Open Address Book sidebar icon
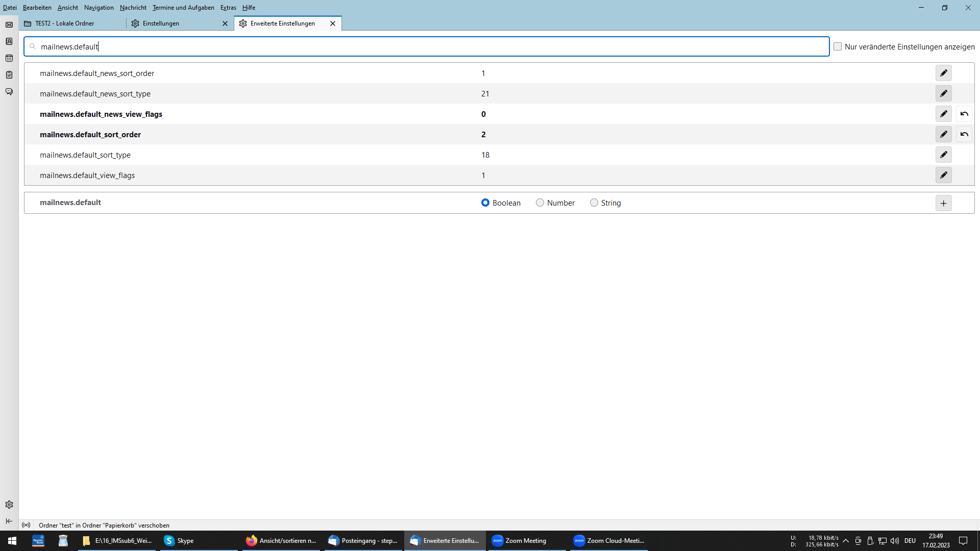Screen dimensions: 980x551 click(9, 41)
